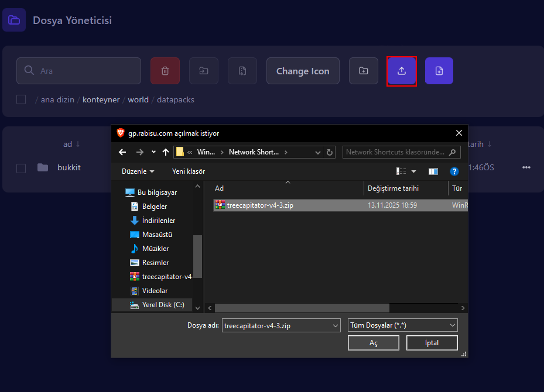Click the refresh icon in address bar
The width and height of the screenshot is (544, 392).
(x=330, y=152)
